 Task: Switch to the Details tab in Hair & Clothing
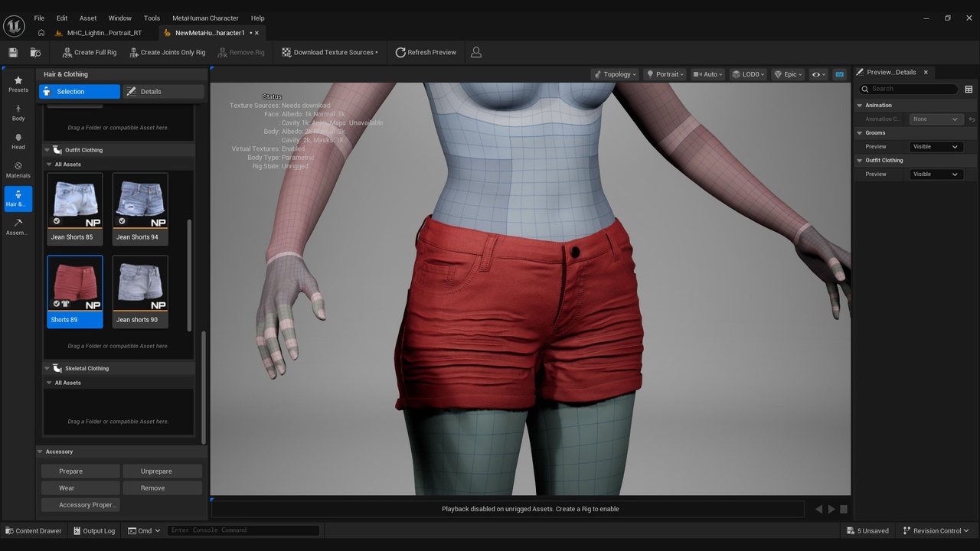pyautogui.click(x=163, y=91)
